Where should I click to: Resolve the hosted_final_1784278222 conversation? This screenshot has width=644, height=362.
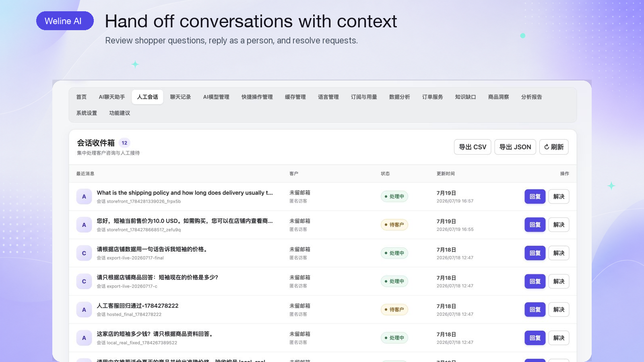(x=559, y=310)
